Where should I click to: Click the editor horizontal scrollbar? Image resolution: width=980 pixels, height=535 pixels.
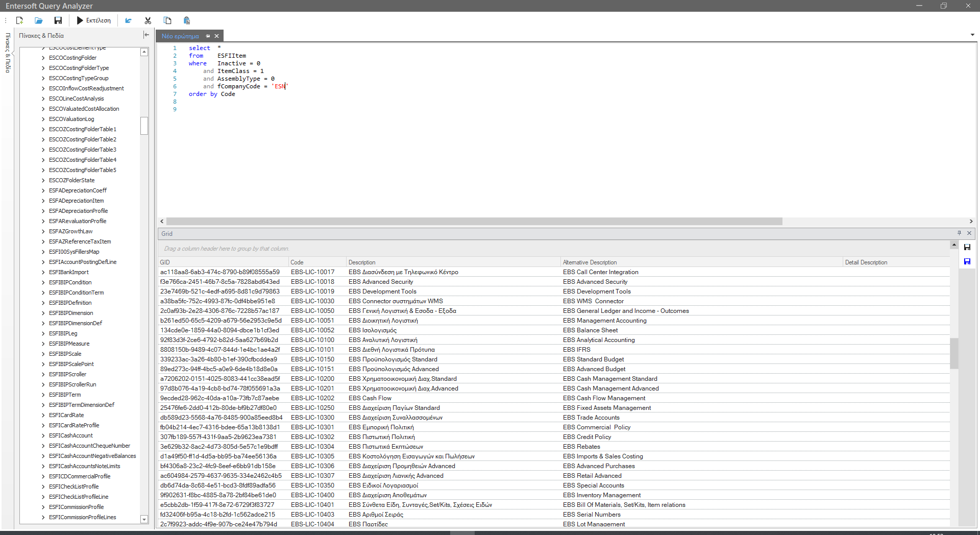(x=474, y=222)
